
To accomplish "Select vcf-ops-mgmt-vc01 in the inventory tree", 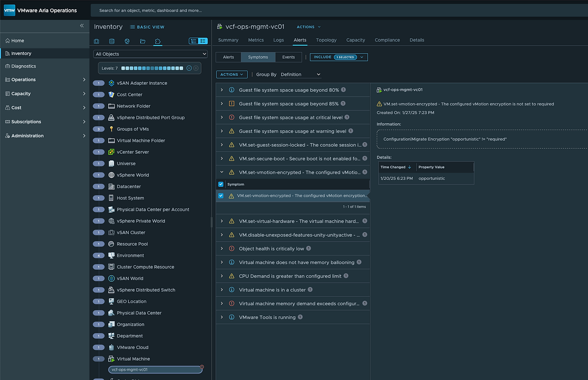I will [155, 369].
